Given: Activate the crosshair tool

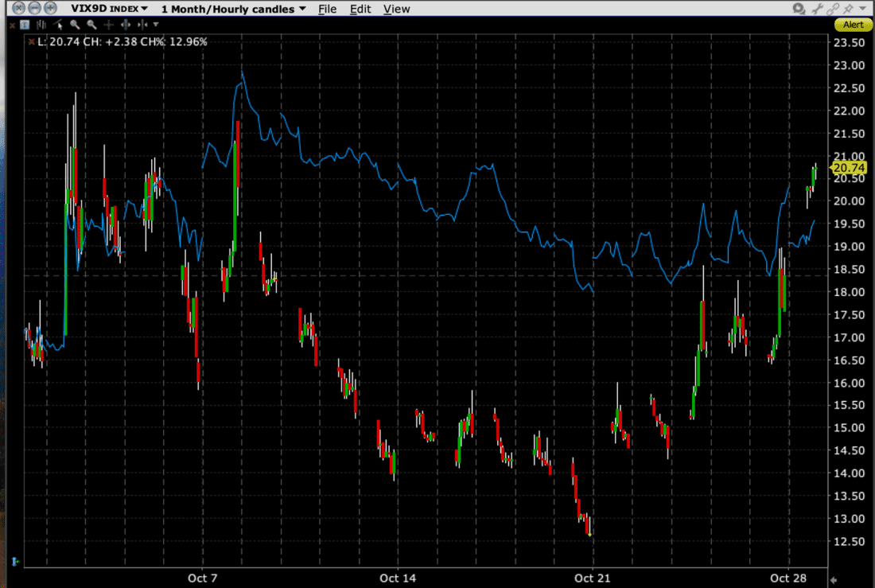Looking at the screenshot, I should click(x=109, y=25).
